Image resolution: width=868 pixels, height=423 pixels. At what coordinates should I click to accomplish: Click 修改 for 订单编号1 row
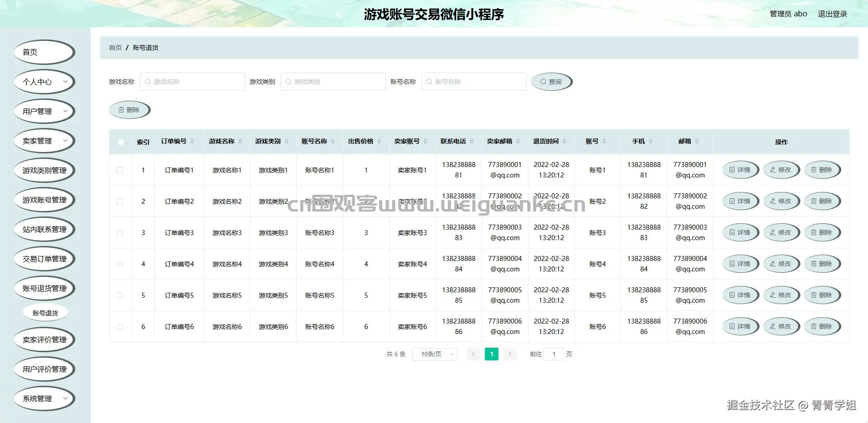coord(781,170)
